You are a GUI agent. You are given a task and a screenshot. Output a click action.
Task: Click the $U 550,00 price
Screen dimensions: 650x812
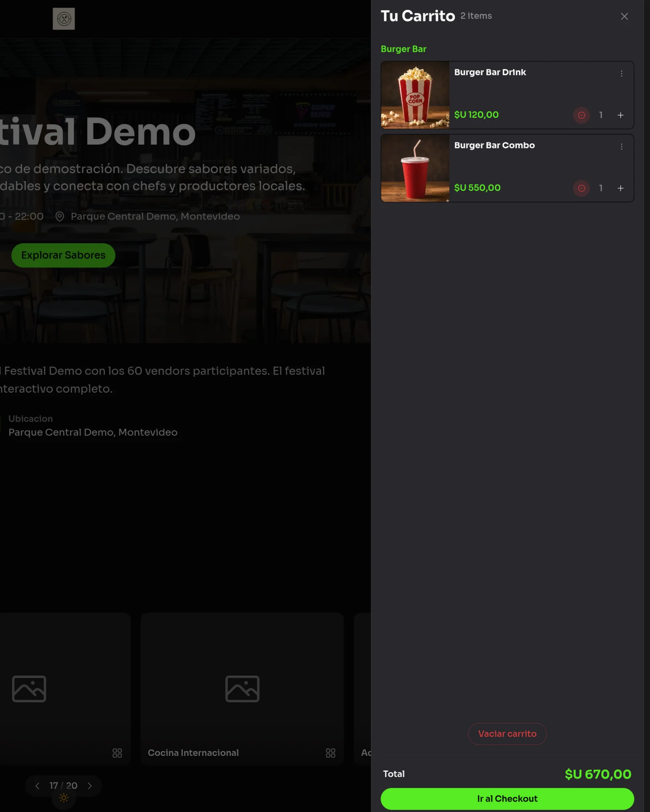(x=477, y=188)
